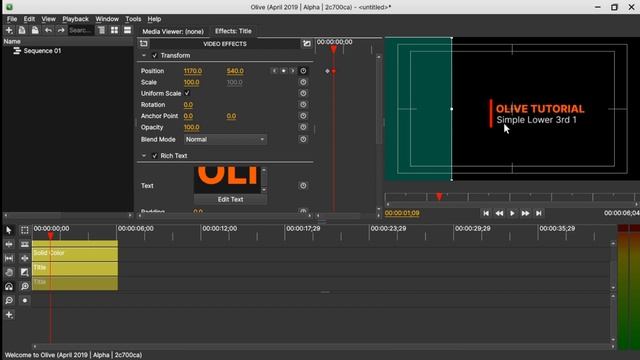This screenshot has width=640, height=360.
Task: Open the Help menu
Action: (154, 19)
